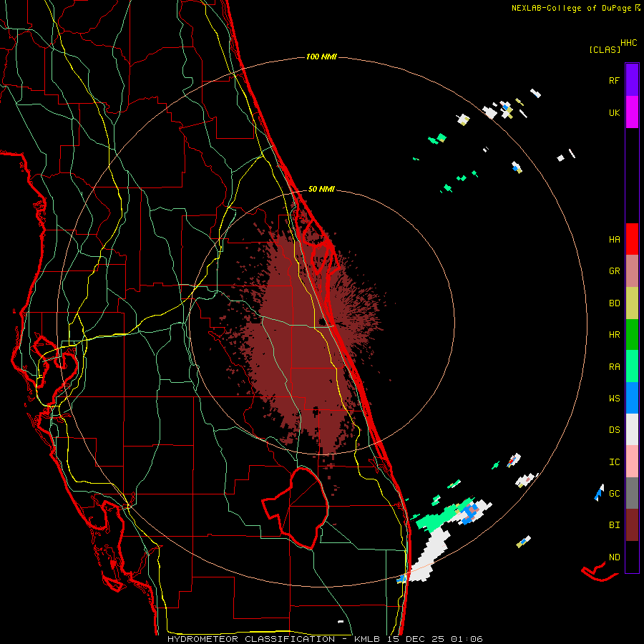Click the RA light green legend block

[x=632, y=366]
